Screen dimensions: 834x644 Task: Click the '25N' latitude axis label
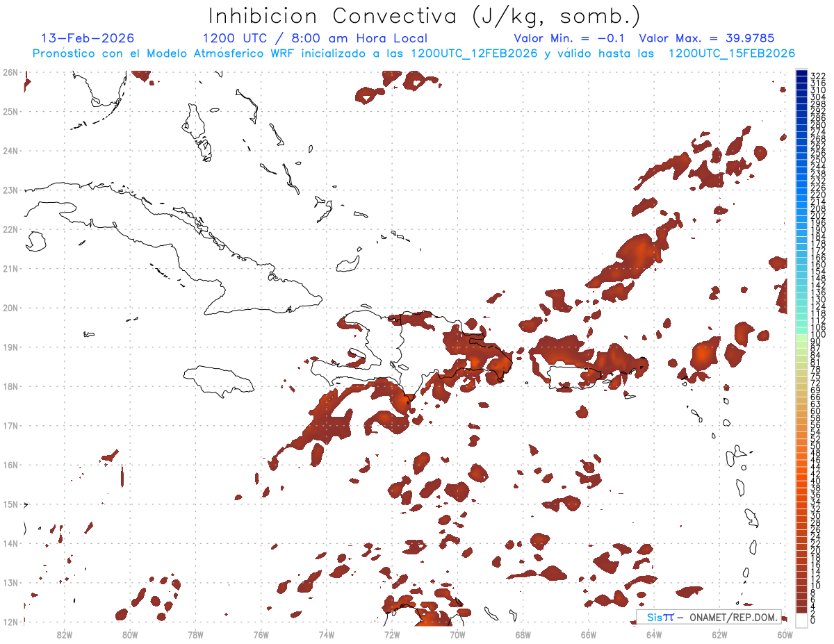click(10, 111)
